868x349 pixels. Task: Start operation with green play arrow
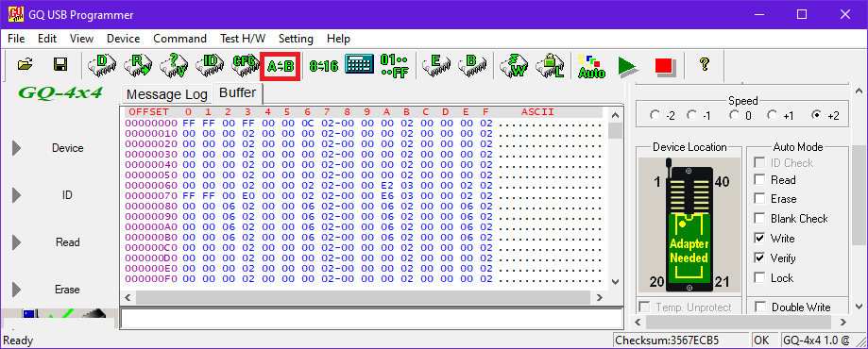pyautogui.click(x=628, y=66)
